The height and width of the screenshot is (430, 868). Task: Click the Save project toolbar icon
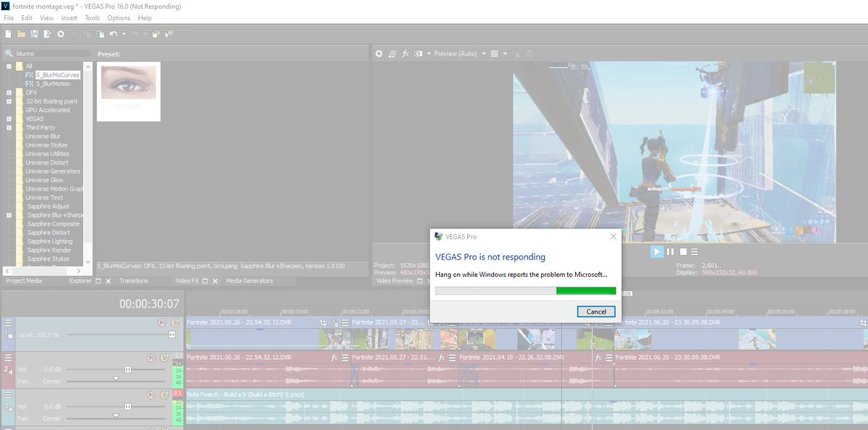pos(34,34)
